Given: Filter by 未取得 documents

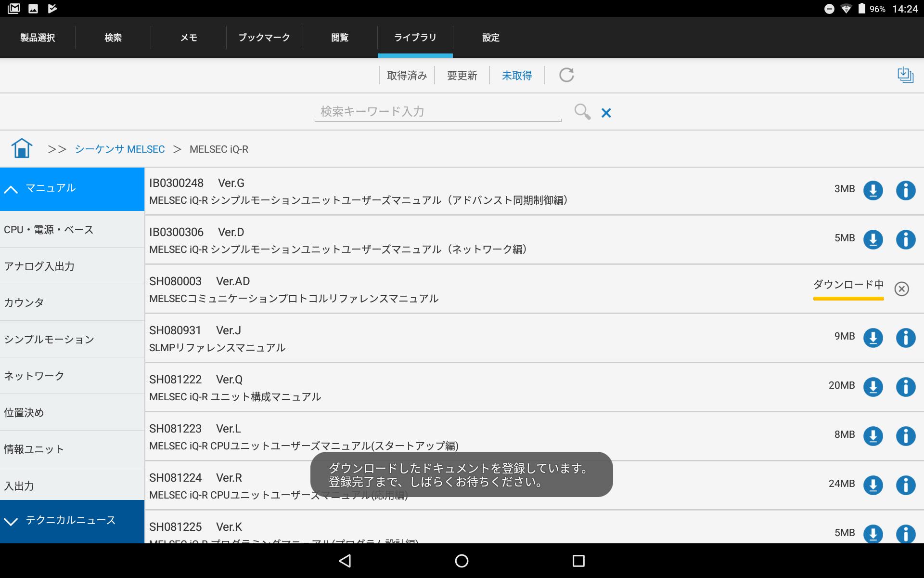Looking at the screenshot, I should [x=517, y=76].
